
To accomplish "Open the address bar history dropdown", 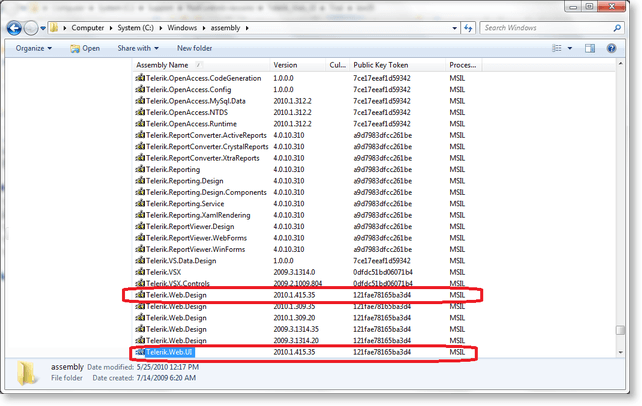I will pos(454,28).
